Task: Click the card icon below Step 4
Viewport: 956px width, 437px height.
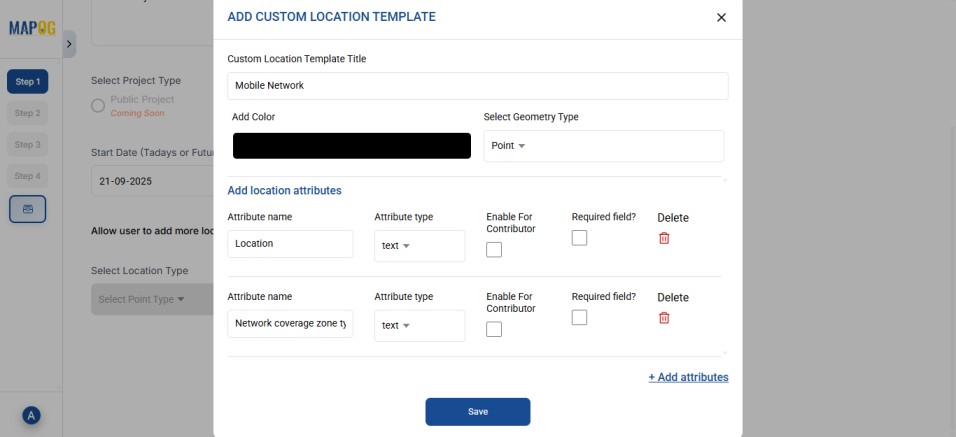Action: pyautogui.click(x=28, y=209)
